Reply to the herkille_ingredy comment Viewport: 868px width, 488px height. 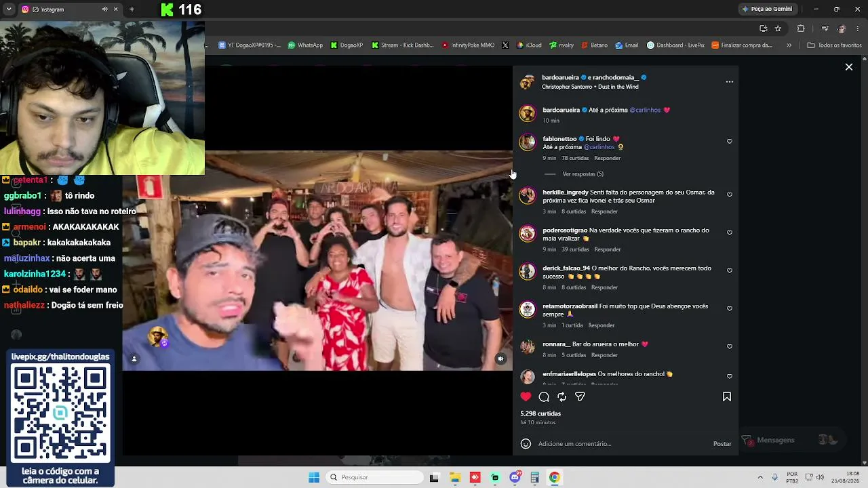click(604, 211)
